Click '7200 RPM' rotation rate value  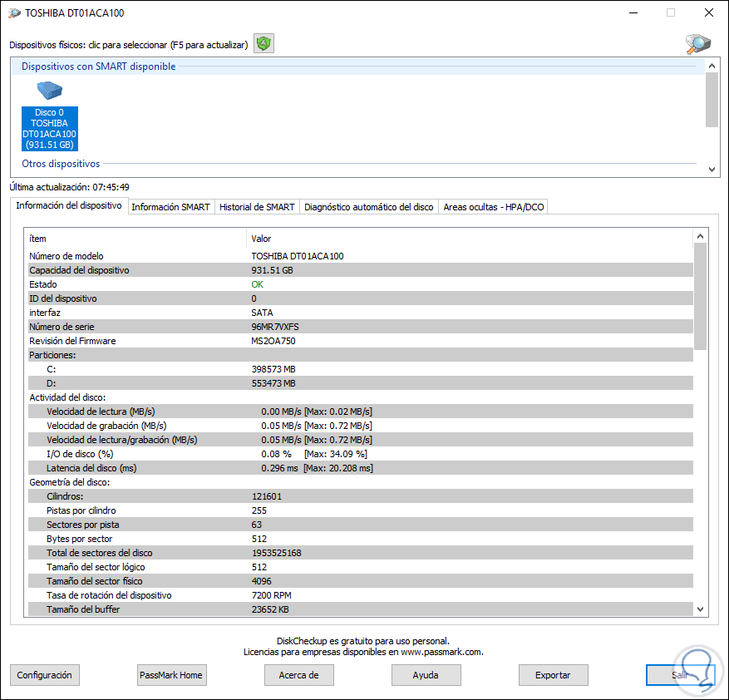pos(272,595)
